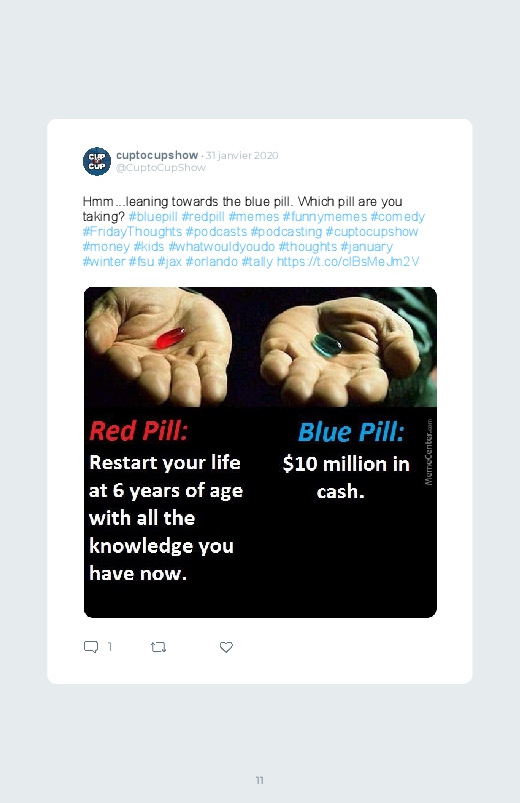Viewport: 520px width, 803px height.
Task: Click the cuptocupshow profile avatar
Action: click(97, 161)
